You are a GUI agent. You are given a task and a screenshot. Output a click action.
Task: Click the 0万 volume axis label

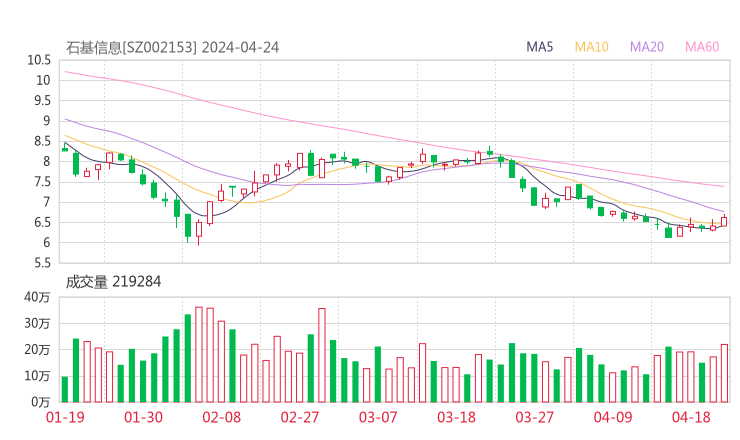point(41,402)
